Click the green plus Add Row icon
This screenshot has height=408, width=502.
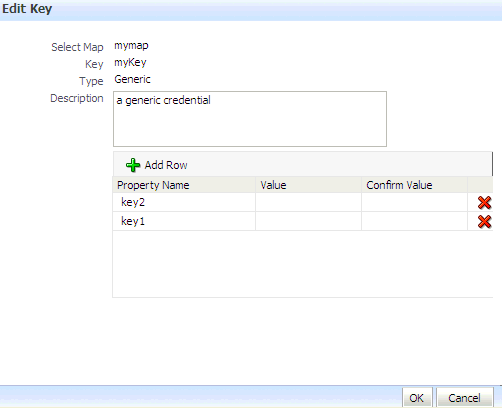pyautogui.click(x=133, y=165)
